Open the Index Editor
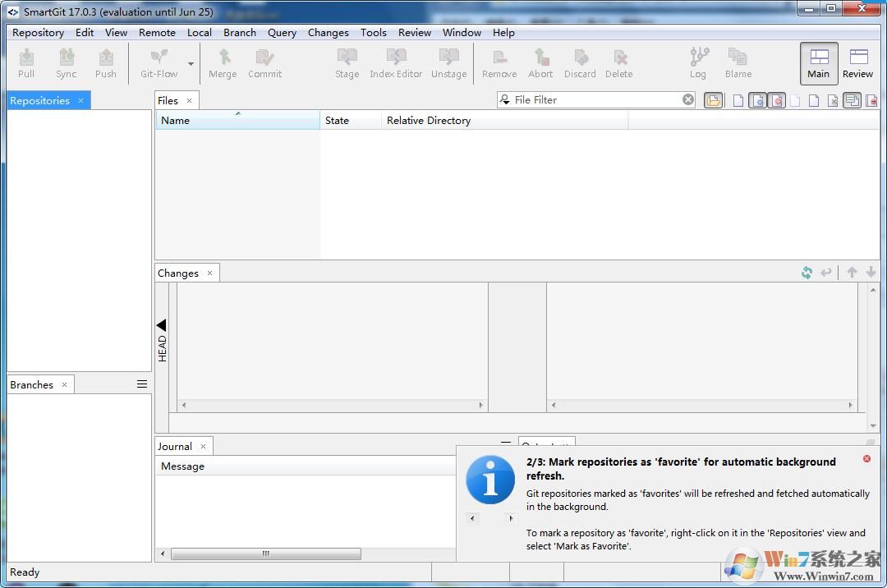The height and width of the screenshot is (588, 887). pos(396,62)
